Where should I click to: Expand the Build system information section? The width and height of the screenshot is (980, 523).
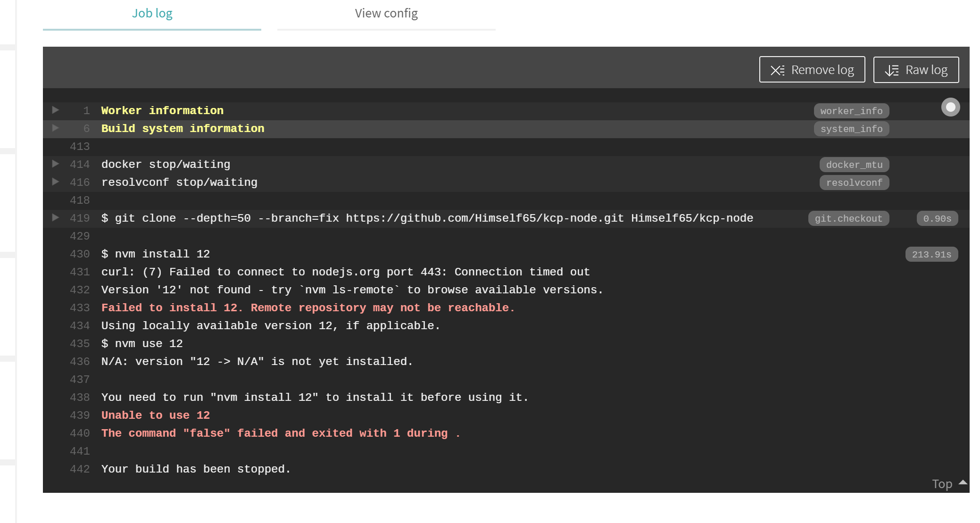(x=56, y=128)
